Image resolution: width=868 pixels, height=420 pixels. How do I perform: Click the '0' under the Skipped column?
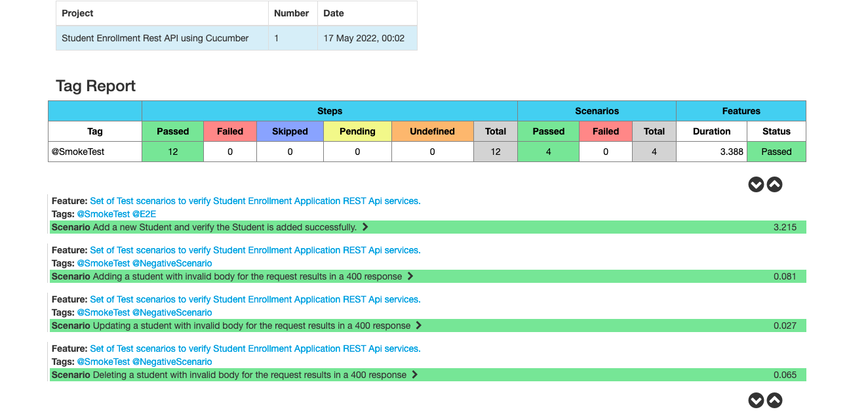(290, 152)
